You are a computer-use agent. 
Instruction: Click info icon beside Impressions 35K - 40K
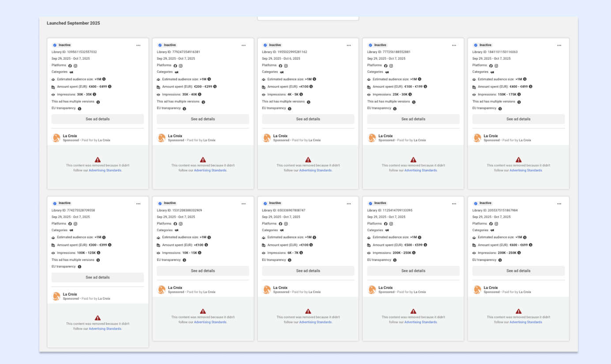click(x=200, y=94)
